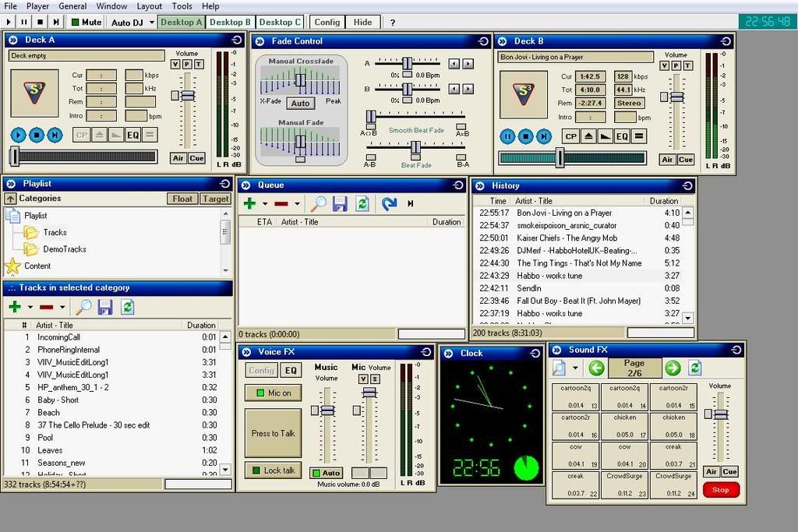Enable Lock talk in Voice FX
The height and width of the screenshot is (532, 798).
tap(273, 470)
